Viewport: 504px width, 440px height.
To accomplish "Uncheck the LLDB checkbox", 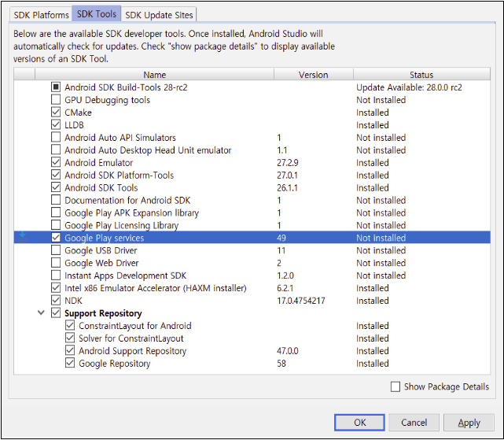I will [56, 124].
